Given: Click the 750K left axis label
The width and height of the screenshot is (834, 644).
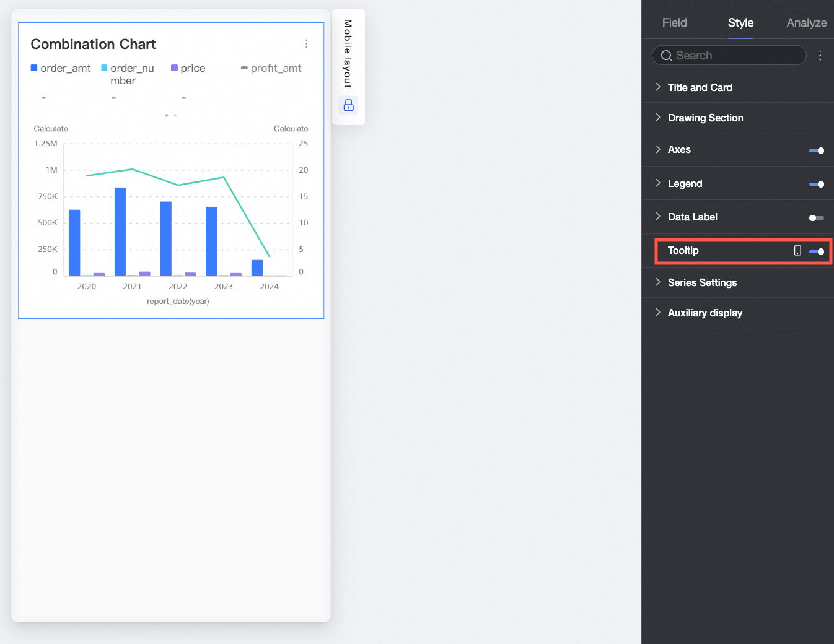Looking at the screenshot, I should (48, 197).
